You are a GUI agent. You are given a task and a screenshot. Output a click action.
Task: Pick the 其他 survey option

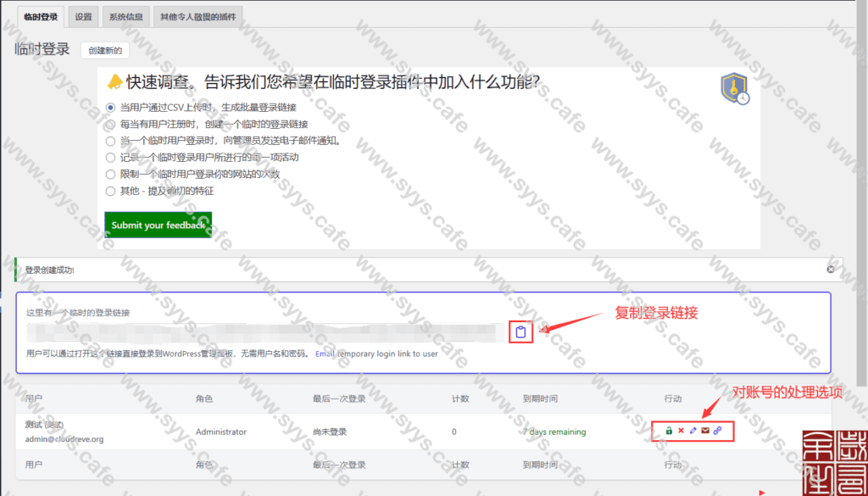click(110, 191)
